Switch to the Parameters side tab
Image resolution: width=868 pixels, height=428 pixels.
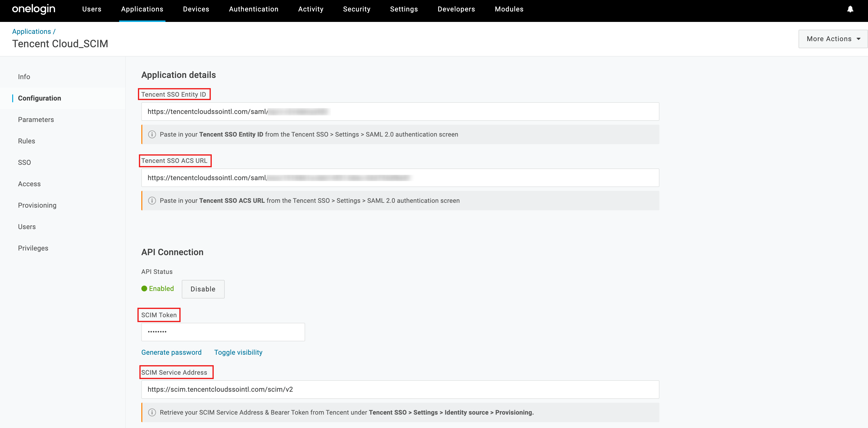coord(36,120)
